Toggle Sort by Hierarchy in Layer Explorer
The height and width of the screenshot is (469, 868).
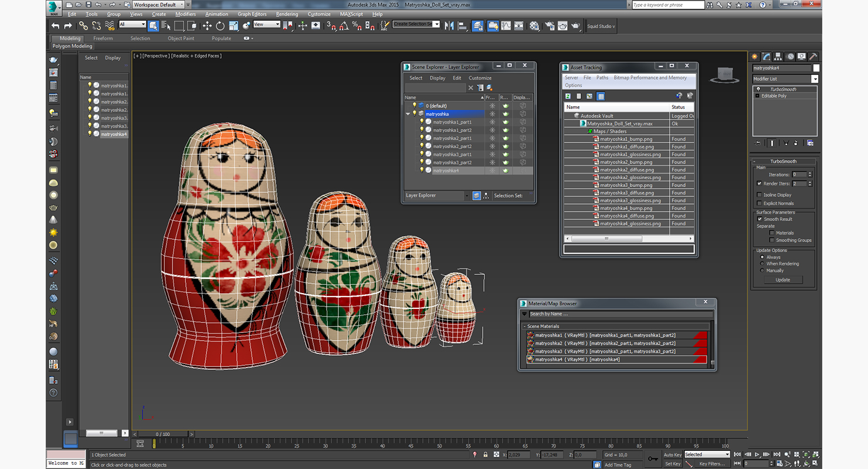pyautogui.click(x=486, y=196)
